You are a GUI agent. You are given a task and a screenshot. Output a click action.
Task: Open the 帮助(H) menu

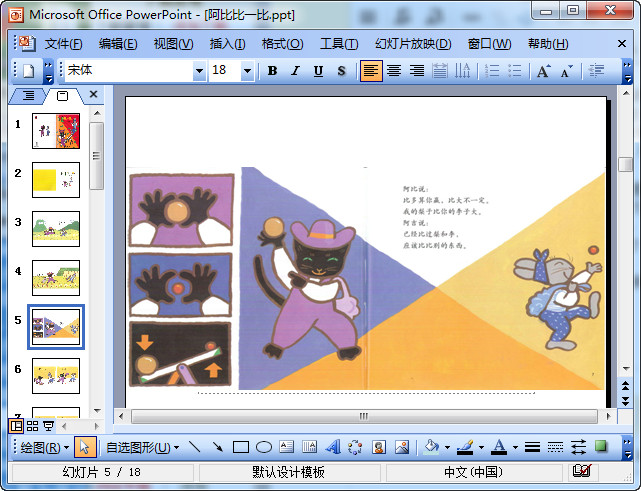pyautogui.click(x=548, y=44)
